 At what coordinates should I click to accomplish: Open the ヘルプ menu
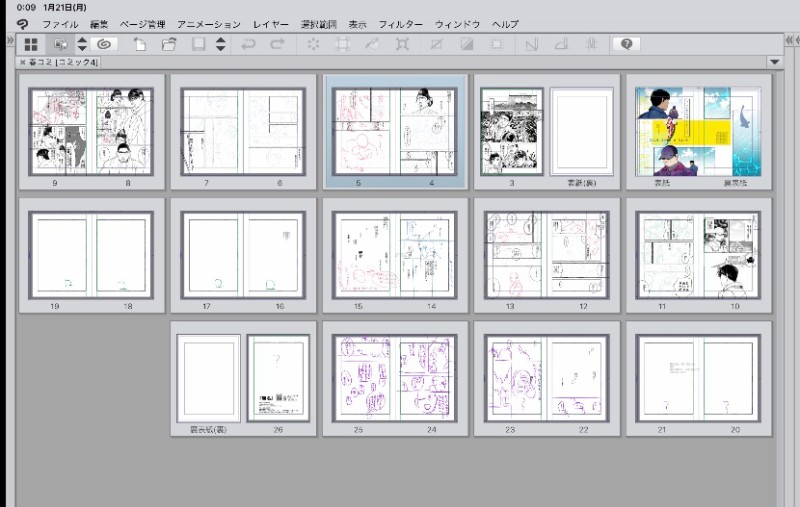505,24
